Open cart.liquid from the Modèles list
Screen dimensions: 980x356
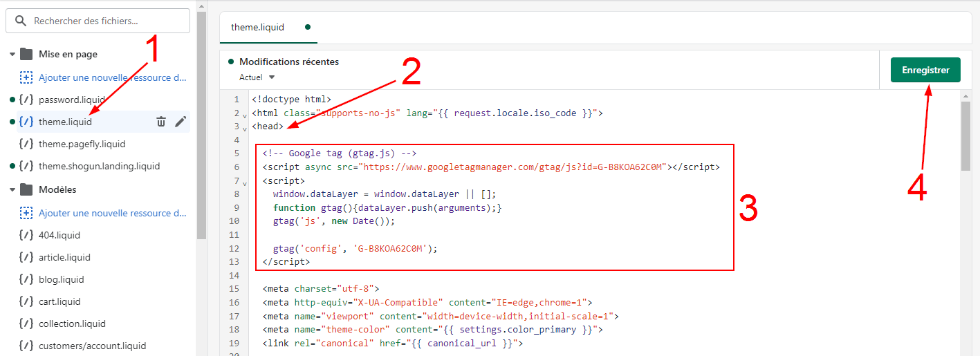pyautogui.click(x=59, y=301)
